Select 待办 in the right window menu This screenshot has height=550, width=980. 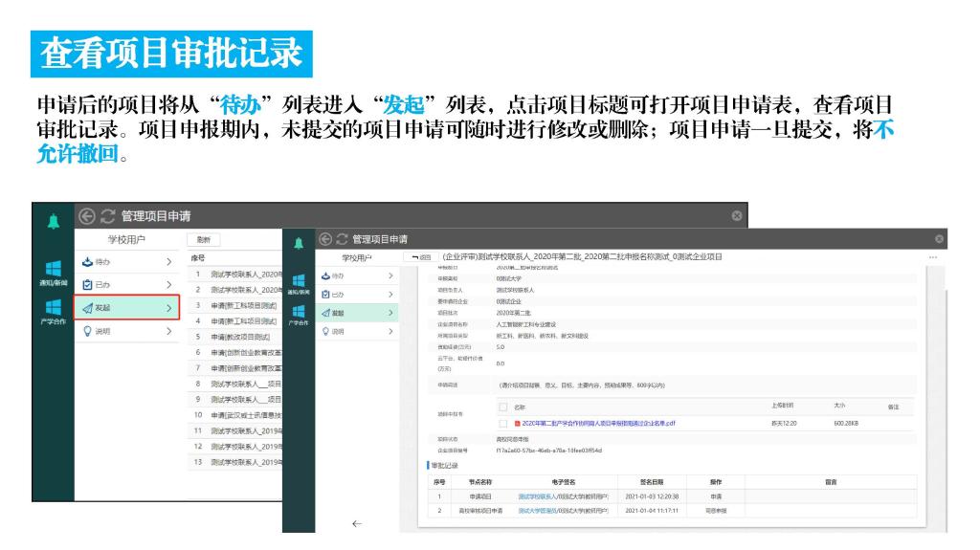click(x=345, y=275)
